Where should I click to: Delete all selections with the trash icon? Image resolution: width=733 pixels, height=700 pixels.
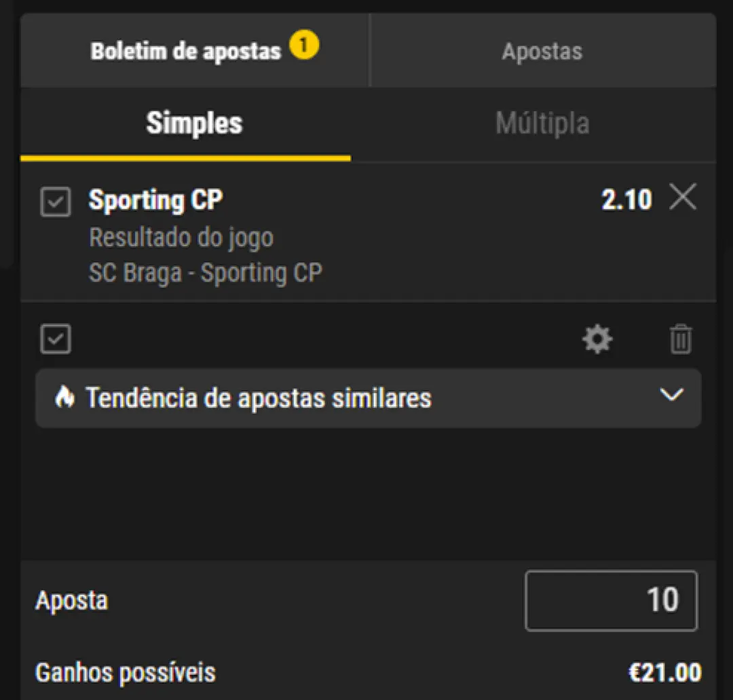coord(681,339)
